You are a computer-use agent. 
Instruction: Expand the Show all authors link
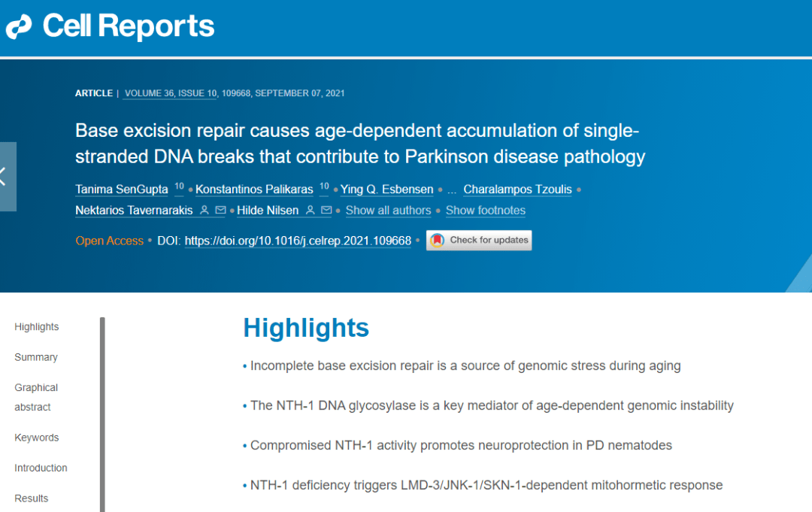(x=388, y=211)
